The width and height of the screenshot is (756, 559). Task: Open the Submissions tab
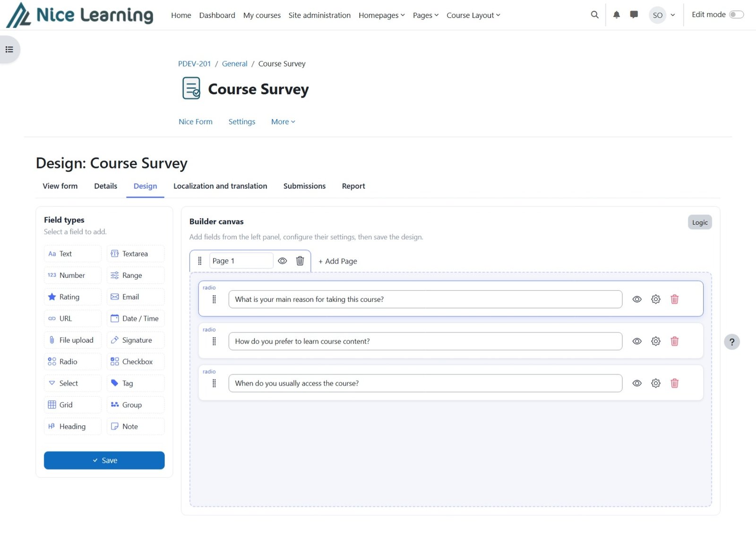coord(304,186)
